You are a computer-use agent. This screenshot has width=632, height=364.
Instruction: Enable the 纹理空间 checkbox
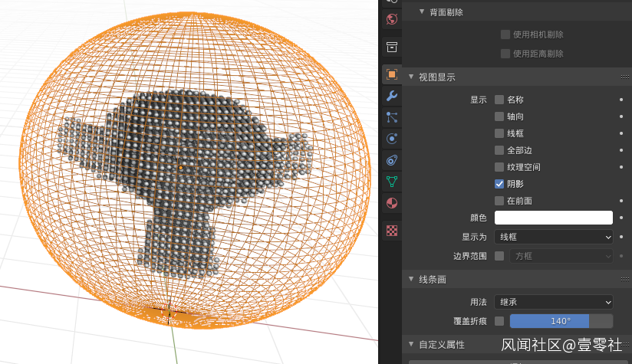point(499,167)
